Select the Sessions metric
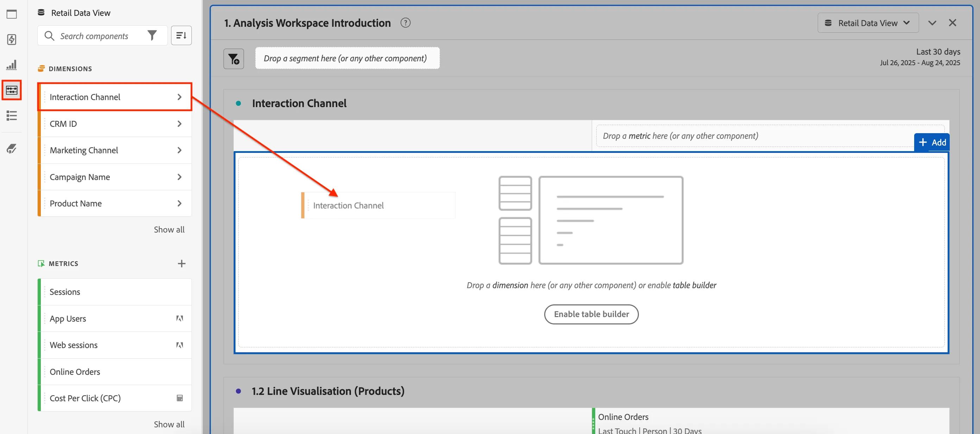This screenshot has height=434, width=980. pos(114,292)
